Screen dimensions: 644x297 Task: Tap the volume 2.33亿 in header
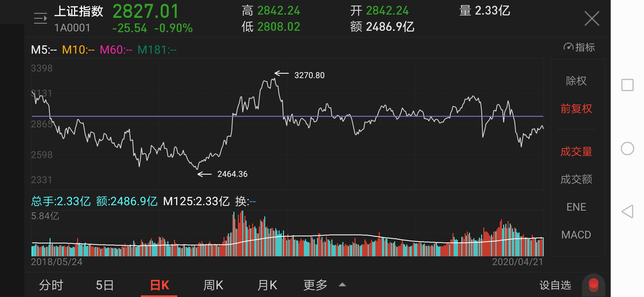tap(492, 11)
